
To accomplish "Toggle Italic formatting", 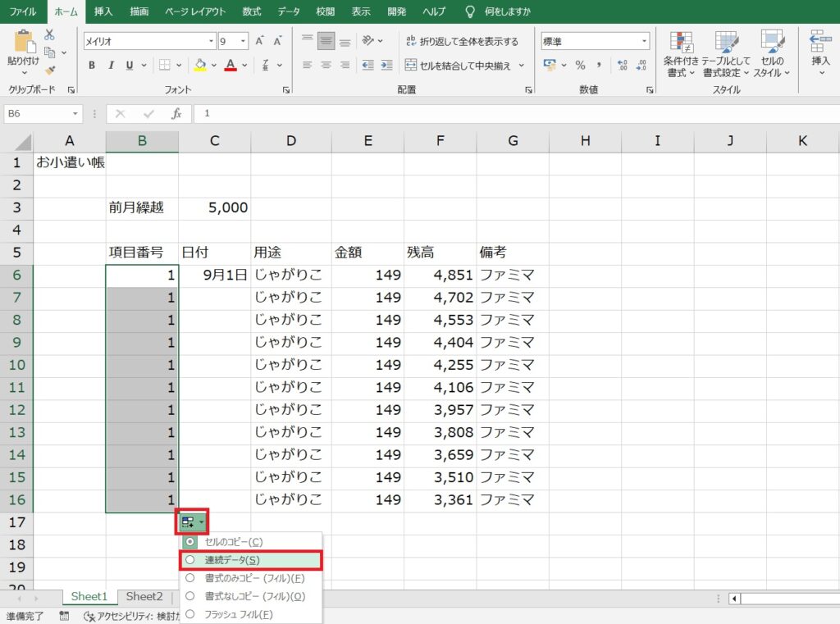I will click(x=111, y=66).
